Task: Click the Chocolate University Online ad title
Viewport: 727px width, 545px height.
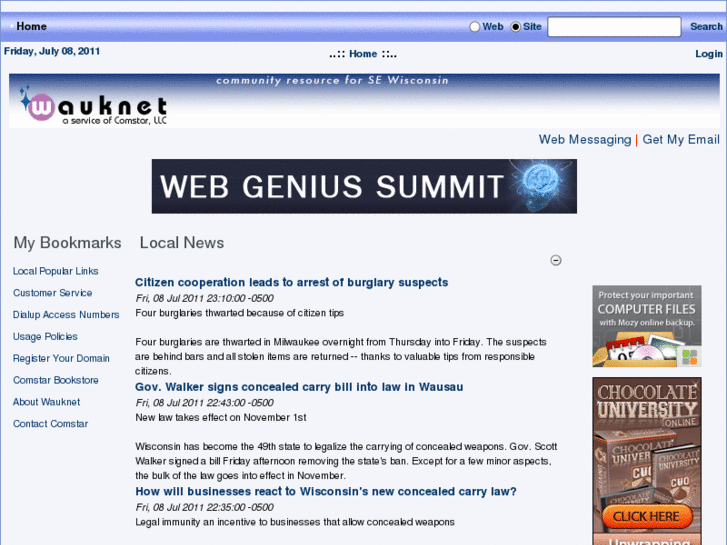Action: pos(647,404)
